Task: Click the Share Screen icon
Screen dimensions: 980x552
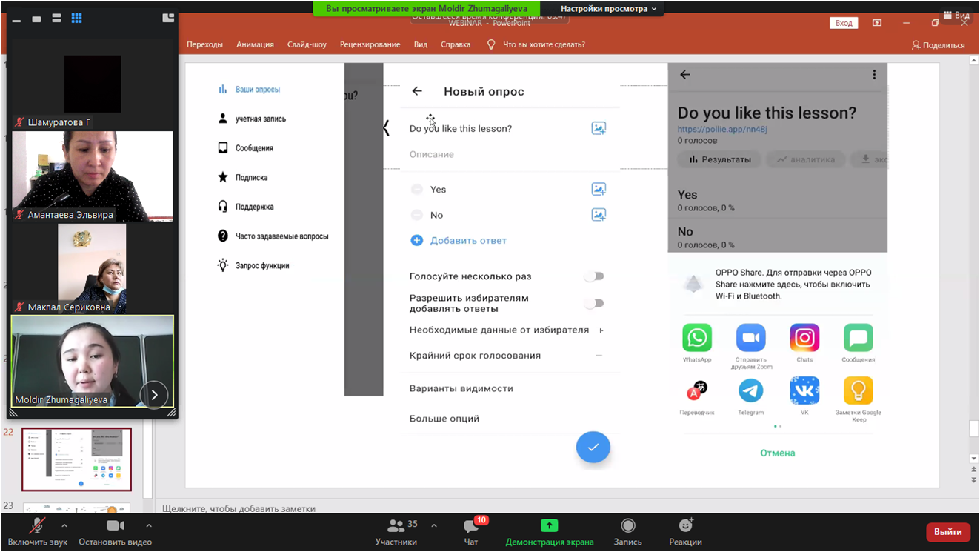Action: point(549,525)
